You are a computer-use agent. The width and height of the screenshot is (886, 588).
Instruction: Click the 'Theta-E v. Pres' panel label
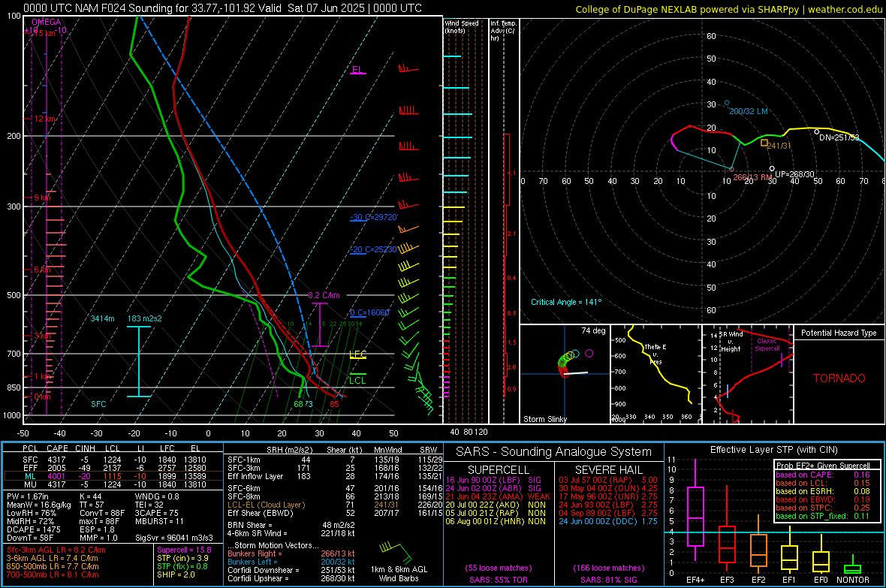pos(655,354)
